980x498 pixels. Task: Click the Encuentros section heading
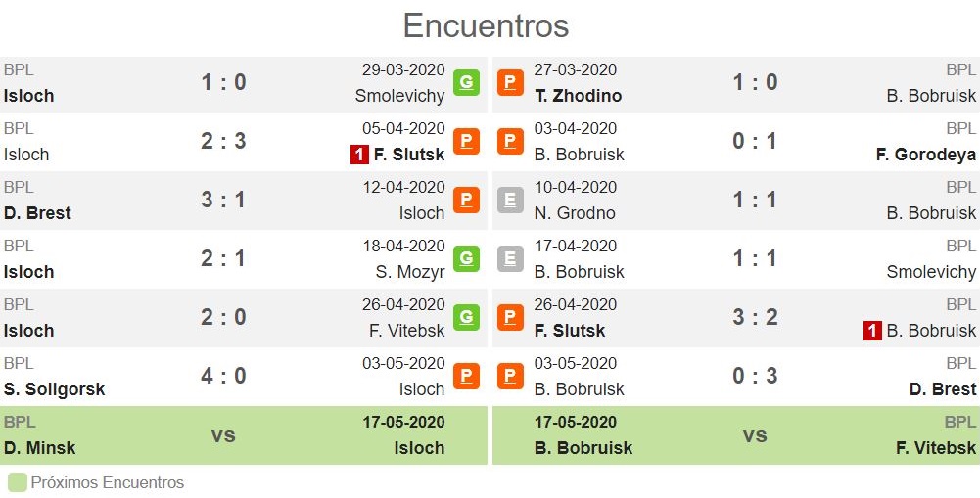click(487, 26)
